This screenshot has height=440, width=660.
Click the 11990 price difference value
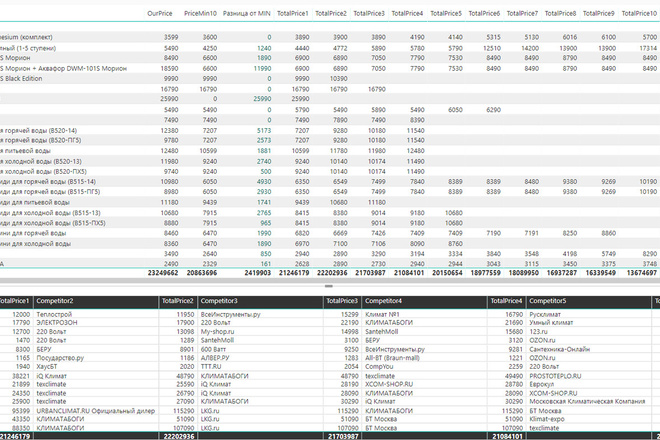coord(262,68)
